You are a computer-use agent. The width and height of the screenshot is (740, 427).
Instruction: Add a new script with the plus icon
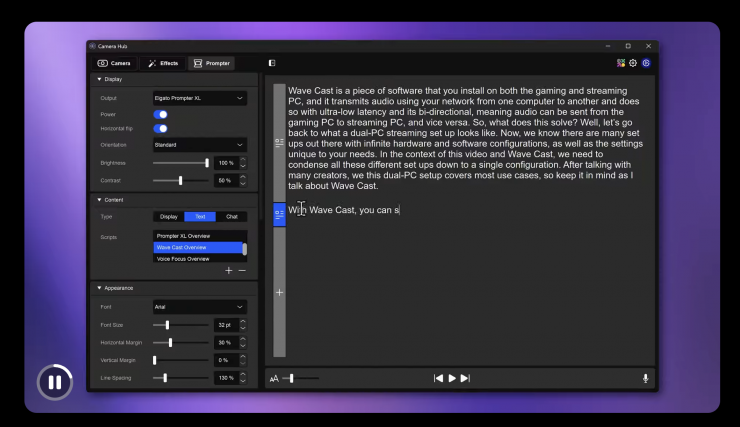click(x=229, y=270)
